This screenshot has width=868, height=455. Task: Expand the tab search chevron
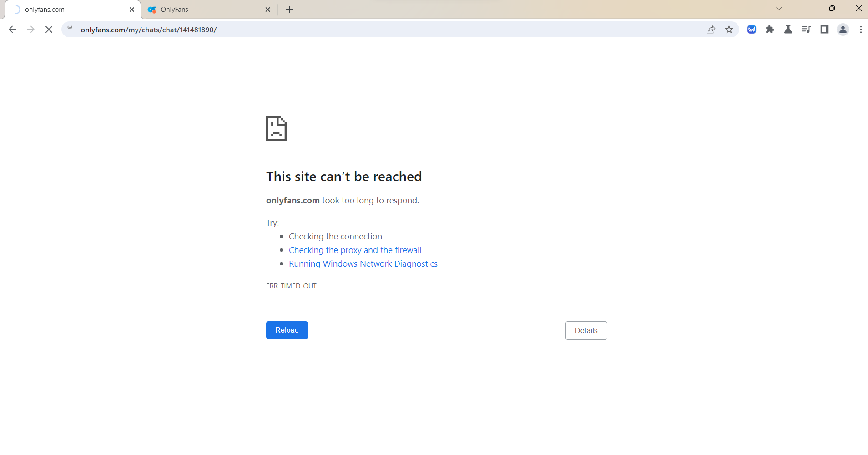(x=779, y=8)
